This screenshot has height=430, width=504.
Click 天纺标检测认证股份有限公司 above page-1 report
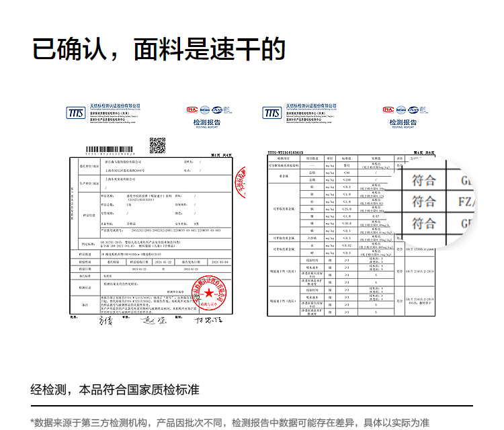[x=115, y=105]
